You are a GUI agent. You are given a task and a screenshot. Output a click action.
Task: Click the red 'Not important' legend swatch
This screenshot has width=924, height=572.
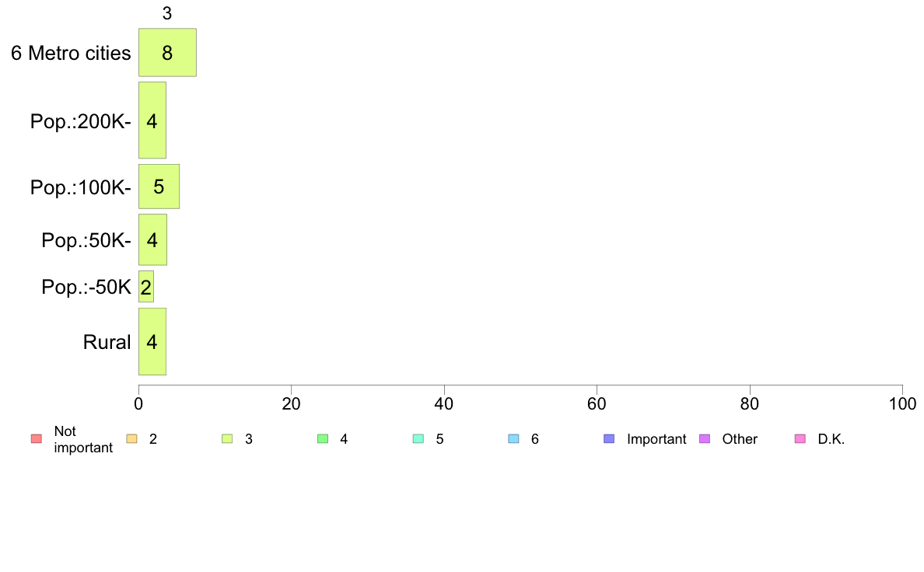(x=37, y=439)
